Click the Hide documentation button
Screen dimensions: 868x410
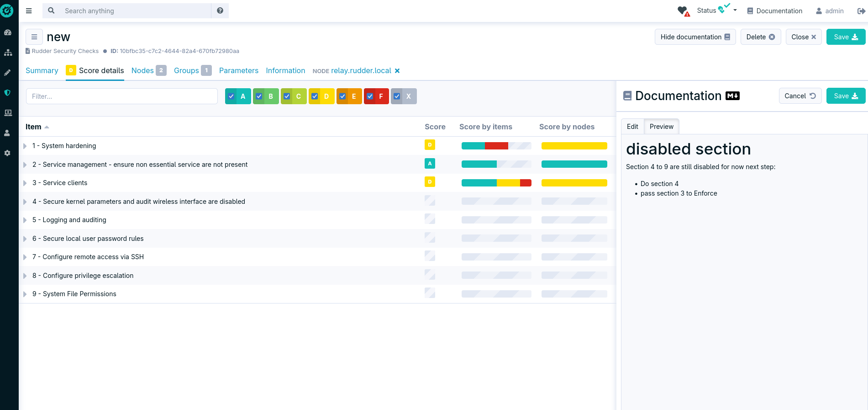pyautogui.click(x=695, y=37)
